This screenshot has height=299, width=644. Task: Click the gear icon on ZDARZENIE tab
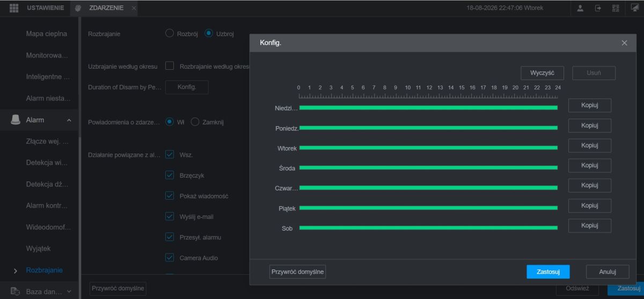[x=79, y=9]
